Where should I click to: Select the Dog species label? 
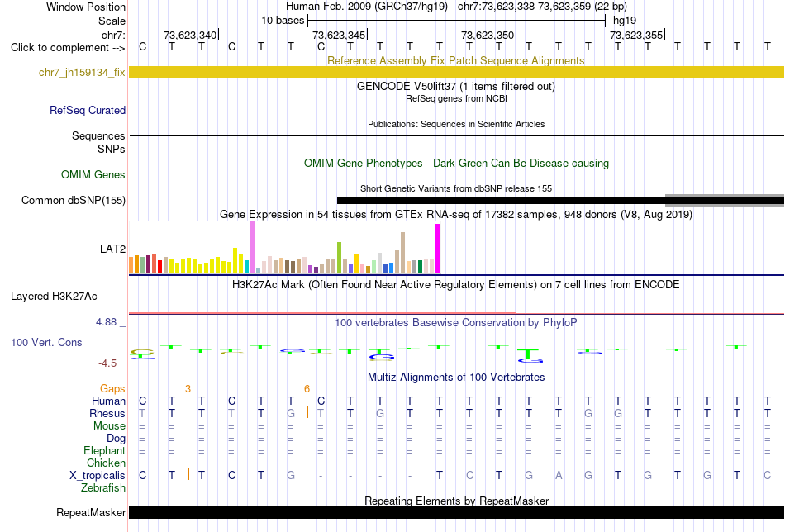(x=116, y=439)
